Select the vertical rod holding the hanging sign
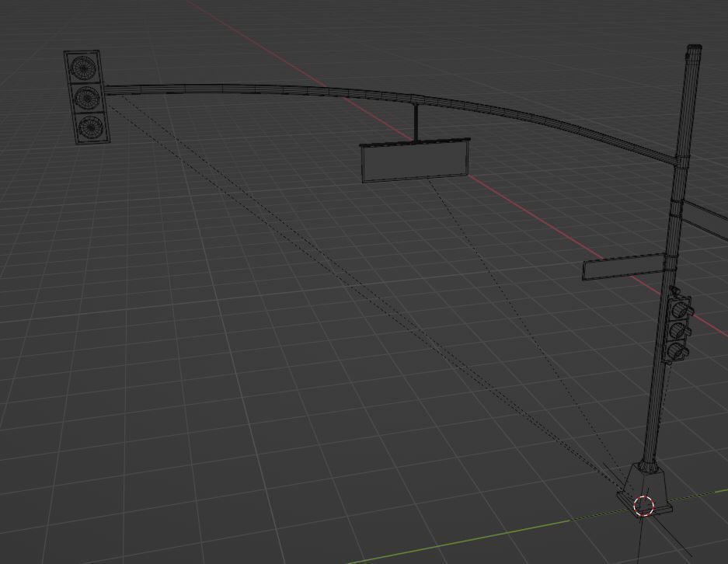The width and height of the screenshot is (728, 564). 415,123
